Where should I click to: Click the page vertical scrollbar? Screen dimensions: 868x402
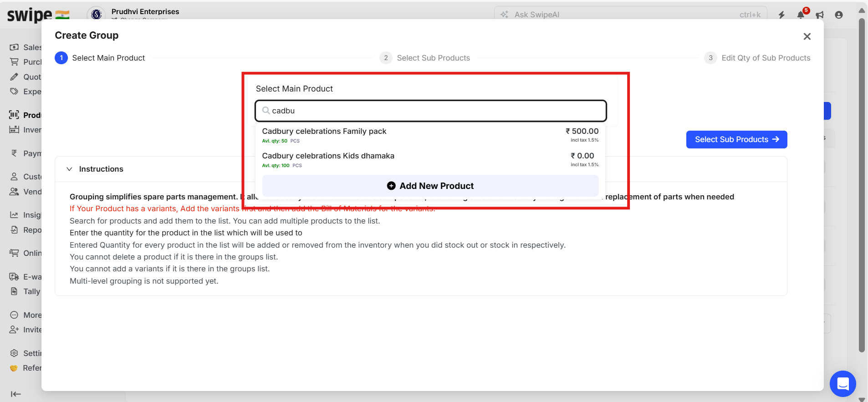(862, 186)
